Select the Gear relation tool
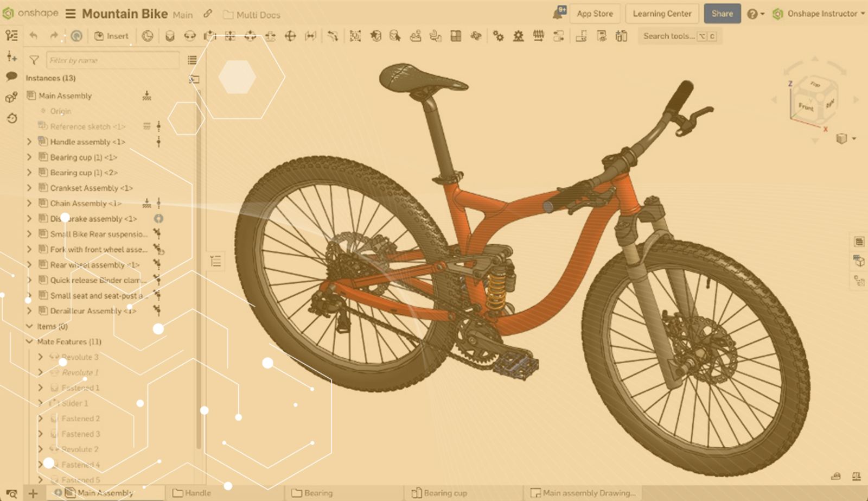 pyautogui.click(x=498, y=36)
